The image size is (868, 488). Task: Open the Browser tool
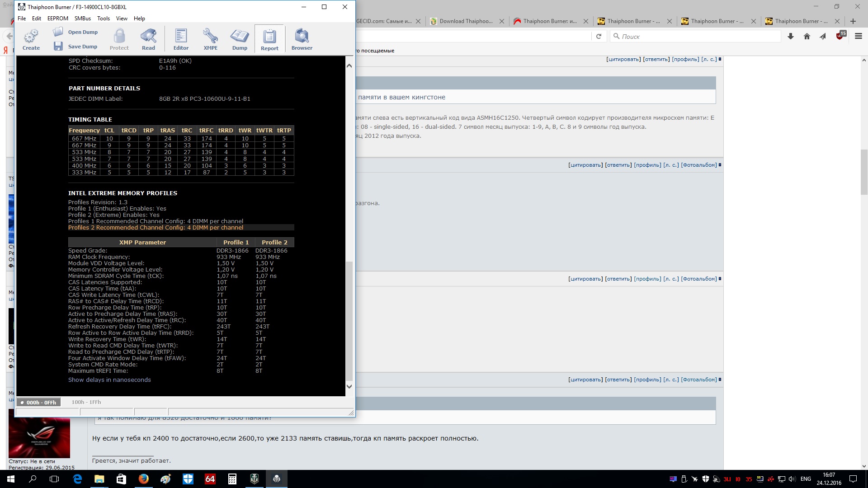[302, 39]
